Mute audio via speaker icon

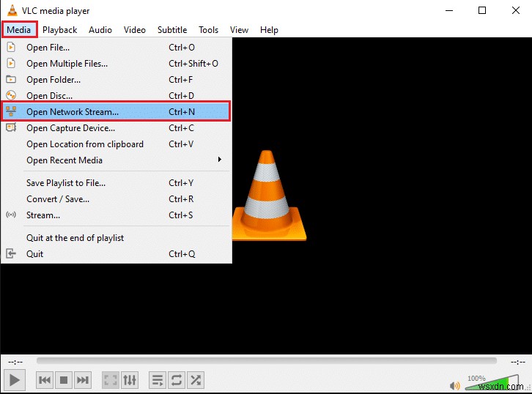coord(454,385)
